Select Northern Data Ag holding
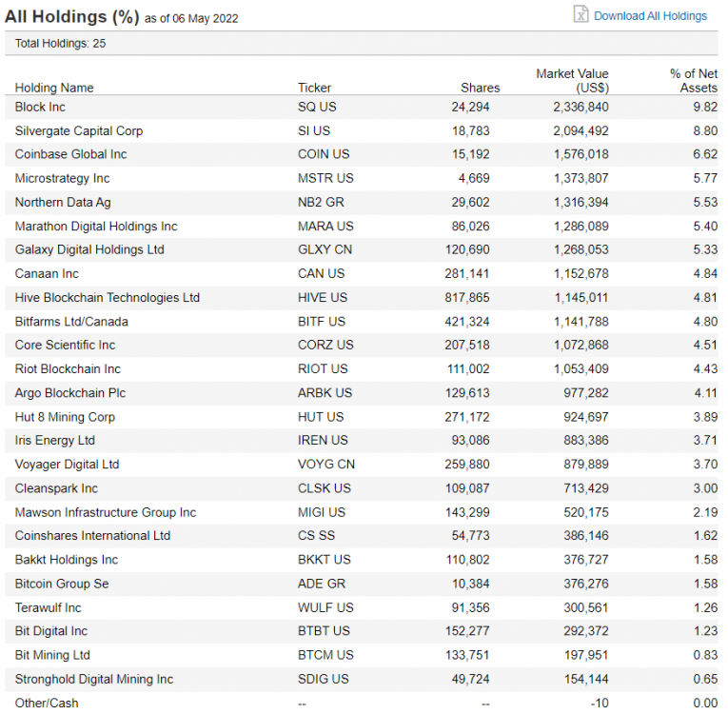Image resolution: width=728 pixels, height=714 pixels. click(x=63, y=203)
